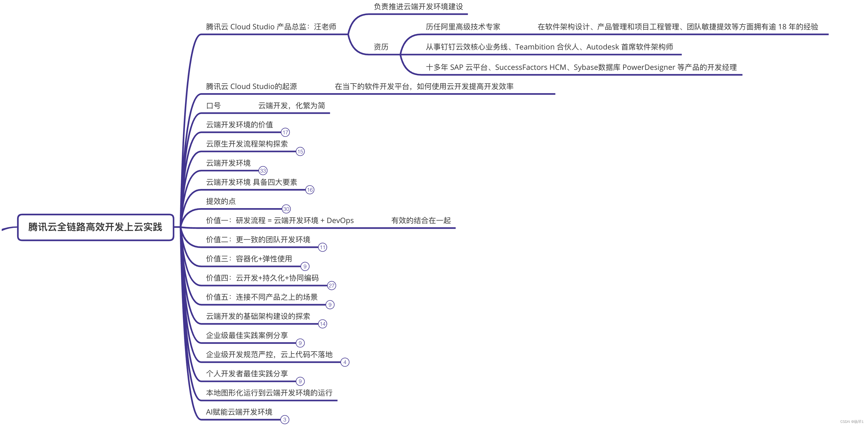Select the 价值五：连接不同产品之上的场景 node

[263, 297]
